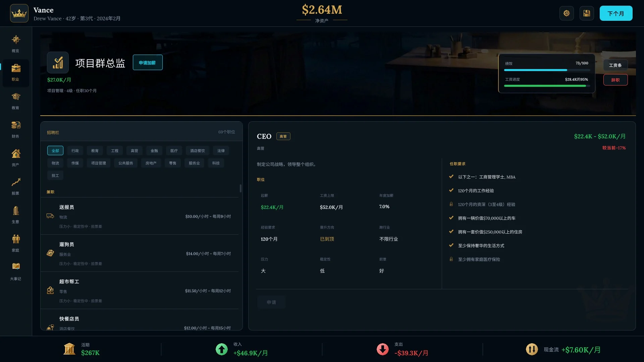Click the 工资进度 salary progress bar

547,86
